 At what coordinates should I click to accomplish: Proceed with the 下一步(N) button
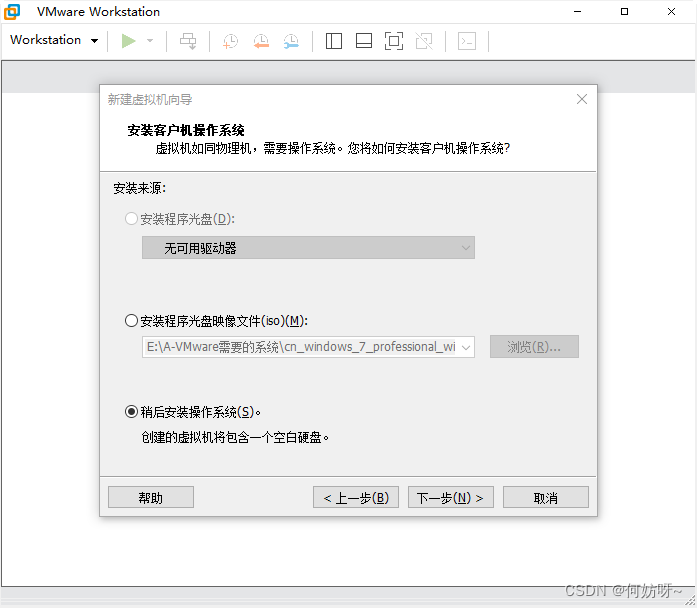pyautogui.click(x=451, y=497)
